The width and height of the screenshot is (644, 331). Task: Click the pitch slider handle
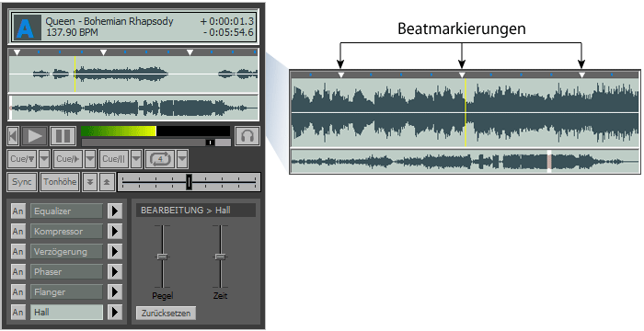pyautogui.click(x=189, y=182)
